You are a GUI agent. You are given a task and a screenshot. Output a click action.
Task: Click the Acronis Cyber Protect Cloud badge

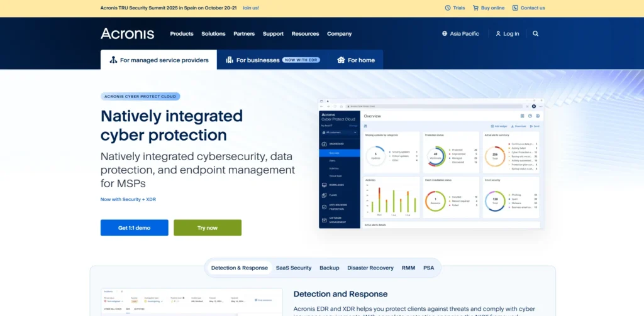coord(140,97)
